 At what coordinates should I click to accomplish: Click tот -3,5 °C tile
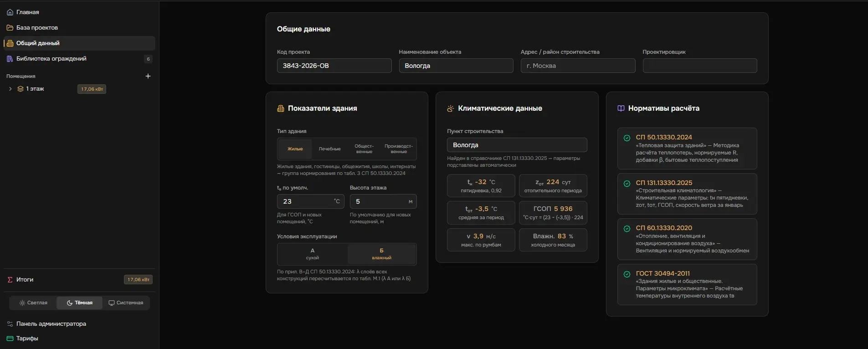(x=481, y=213)
